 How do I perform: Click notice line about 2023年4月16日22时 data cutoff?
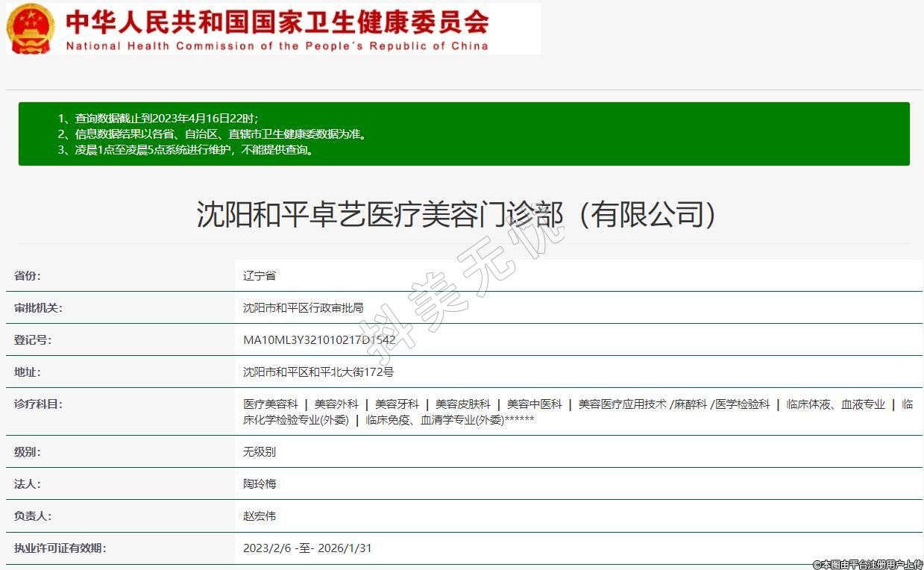(158, 118)
